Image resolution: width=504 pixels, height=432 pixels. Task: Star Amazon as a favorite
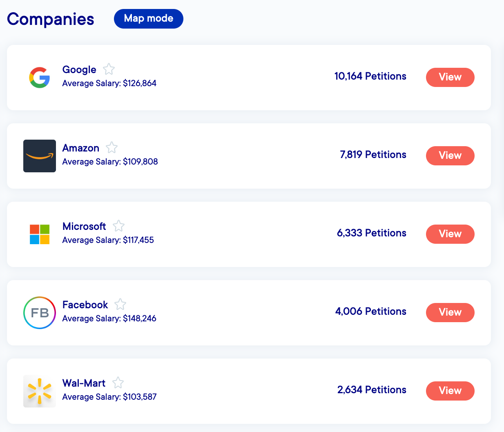[112, 147]
